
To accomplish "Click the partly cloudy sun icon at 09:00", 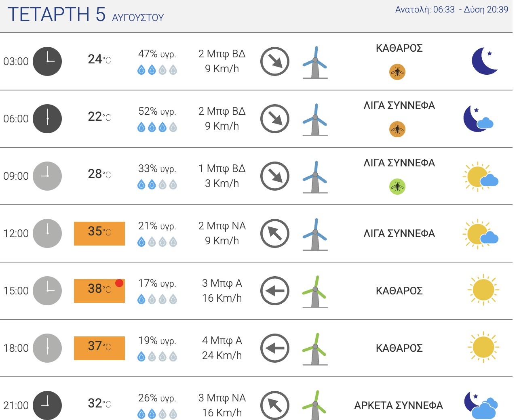I will [480, 176].
